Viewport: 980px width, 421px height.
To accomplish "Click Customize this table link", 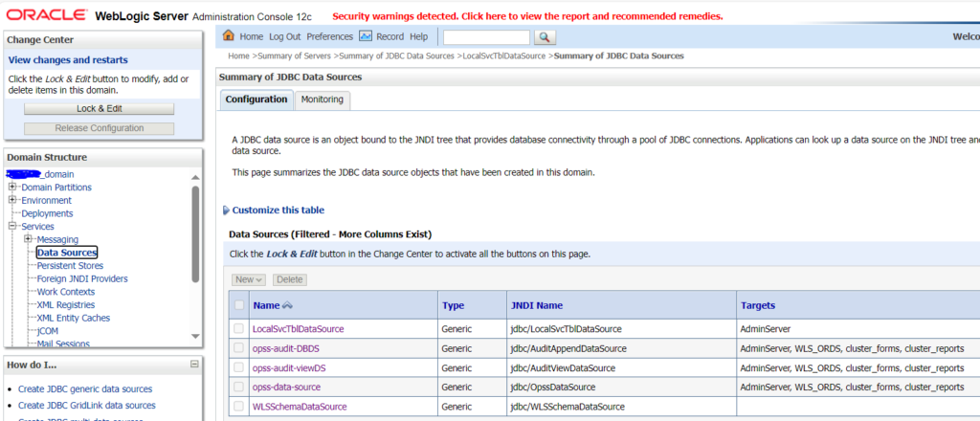I will coord(278,210).
